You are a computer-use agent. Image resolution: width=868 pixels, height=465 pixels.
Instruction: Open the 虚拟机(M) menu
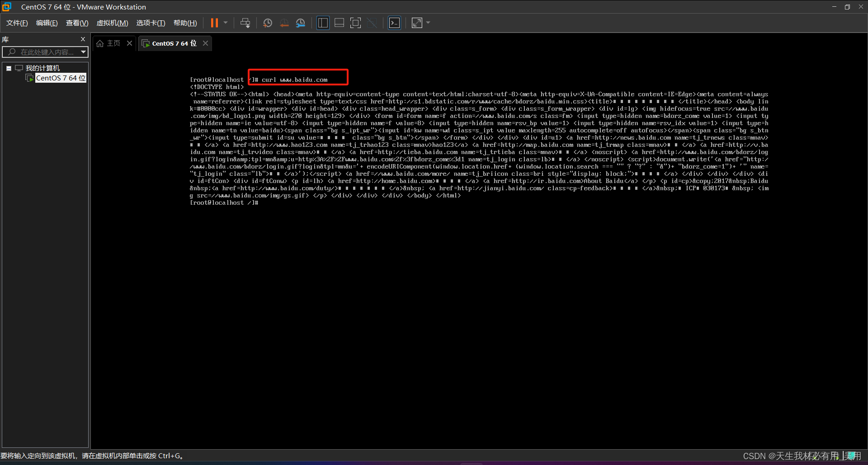tap(113, 23)
